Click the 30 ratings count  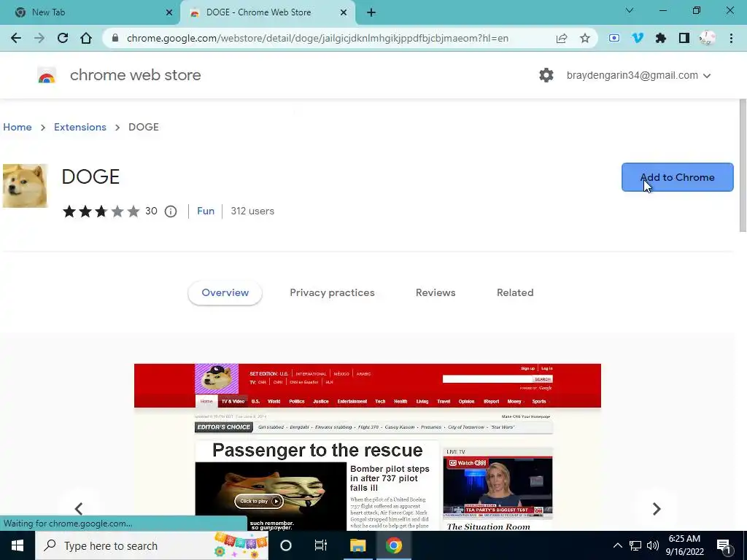point(151,211)
